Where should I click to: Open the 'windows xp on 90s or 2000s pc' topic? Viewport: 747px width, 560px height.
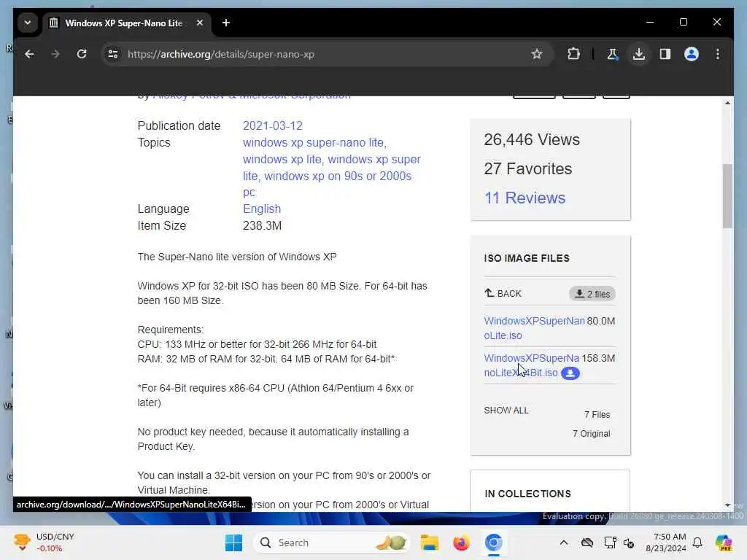[x=328, y=184]
